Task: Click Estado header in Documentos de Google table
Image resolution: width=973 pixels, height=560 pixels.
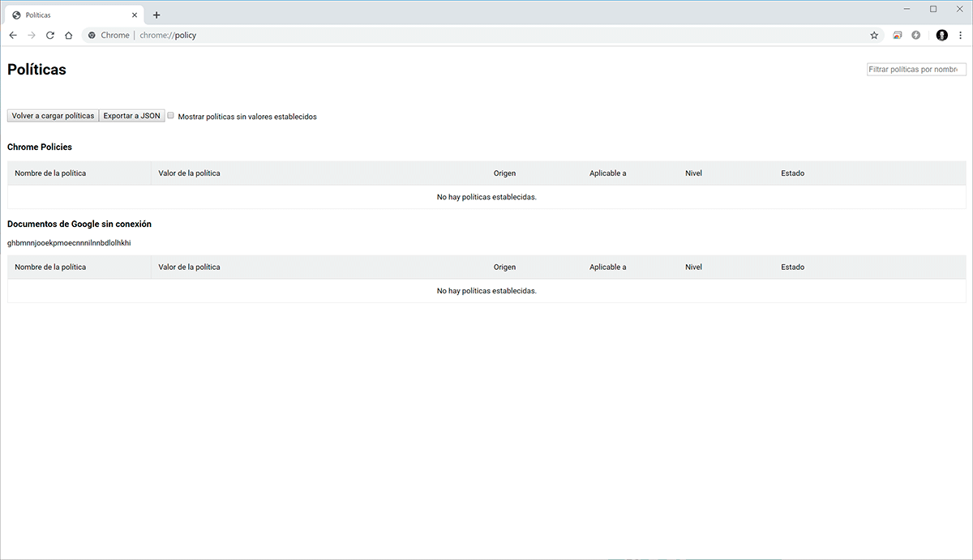Action: point(793,267)
